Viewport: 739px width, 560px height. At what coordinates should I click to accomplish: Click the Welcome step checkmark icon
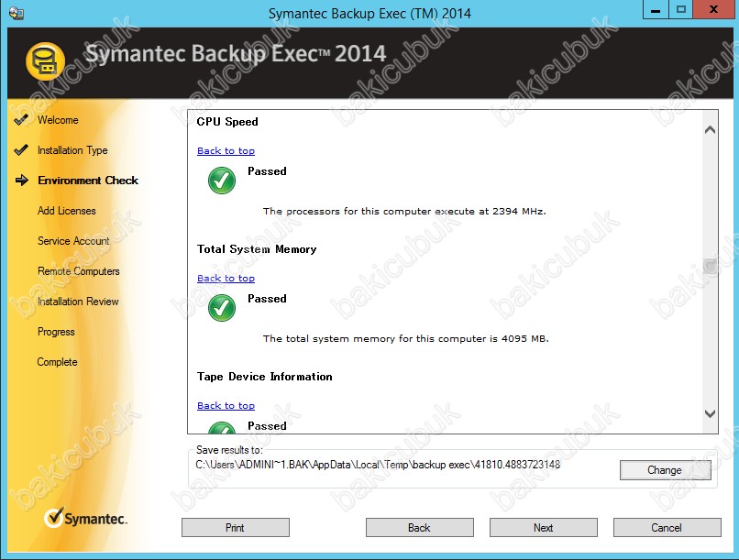[21, 120]
